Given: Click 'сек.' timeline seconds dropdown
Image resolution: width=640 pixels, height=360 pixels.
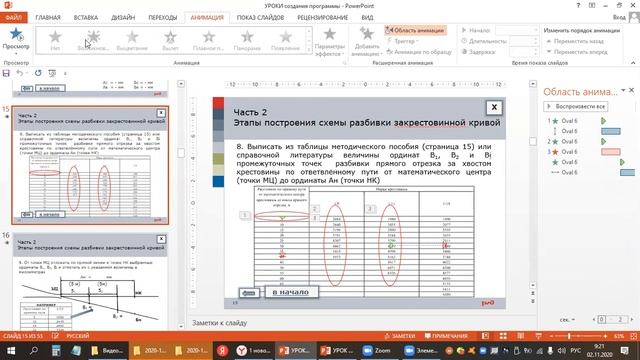Looking at the screenshot, I should coord(567,320).
